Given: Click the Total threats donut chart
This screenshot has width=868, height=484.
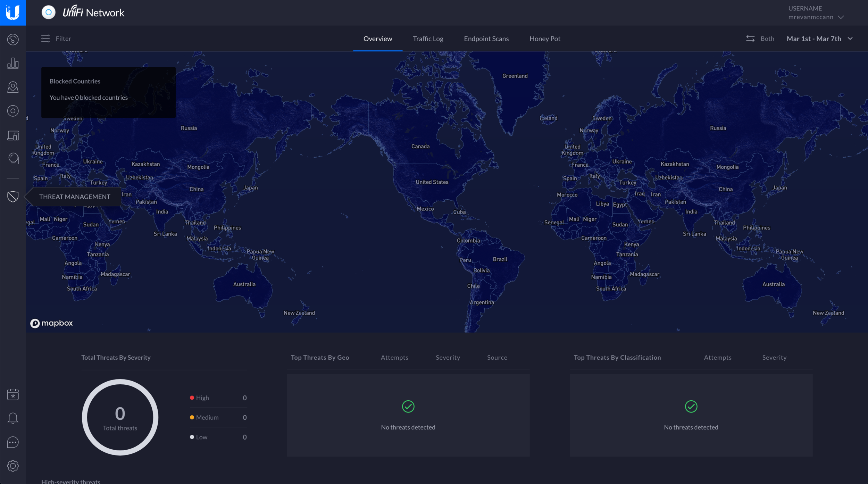Looking at the screenshot, I should [120, 417].
